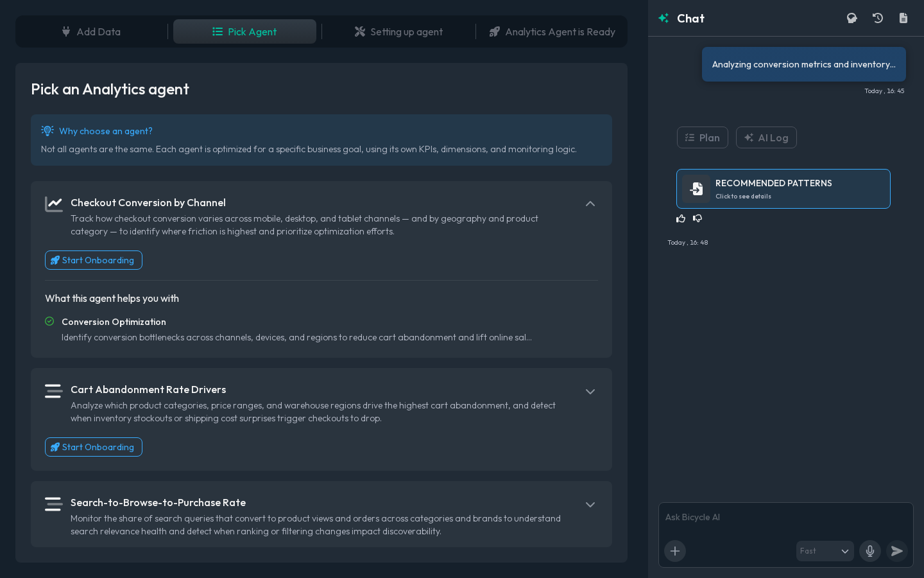Click the sparkle icon next to Chat
This screenshot has height=578, width=924.
(663, 18)
